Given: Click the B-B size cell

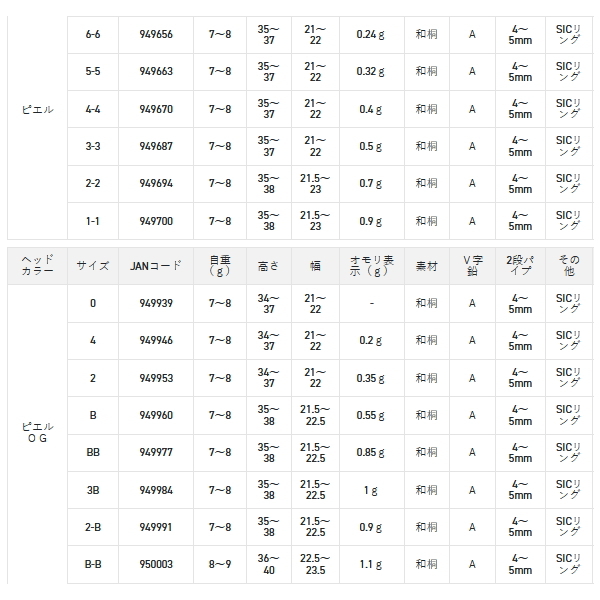Looking at the screenshot, I should 93,564.
